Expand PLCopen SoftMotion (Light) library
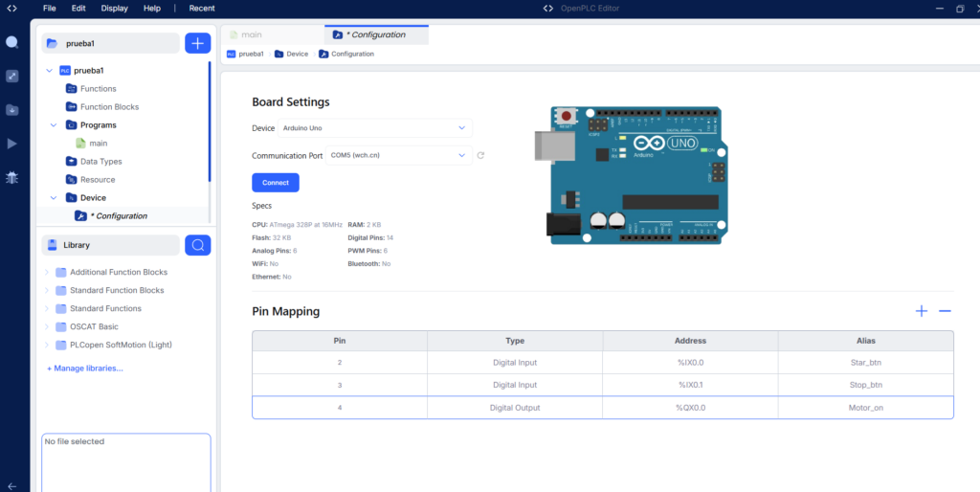Viewport: 980px width, 492px height. (x=46, y=346)
